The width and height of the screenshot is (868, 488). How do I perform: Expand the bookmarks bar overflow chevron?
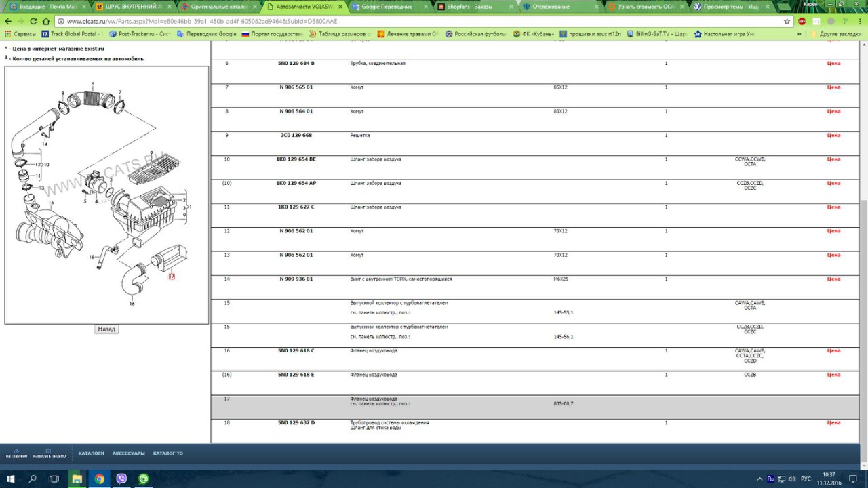800,34
